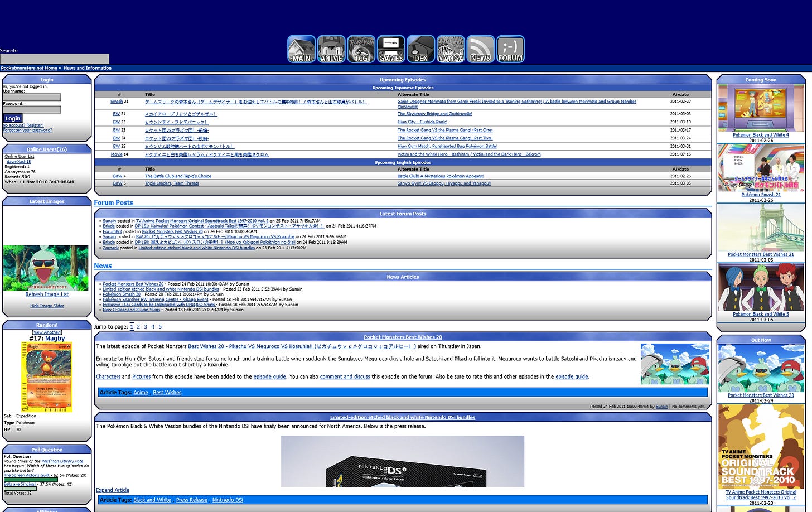Open 'Pokémon Smash 21' coming soon link
This screenshot has height=512, width=812.
[x=761, y=195]
